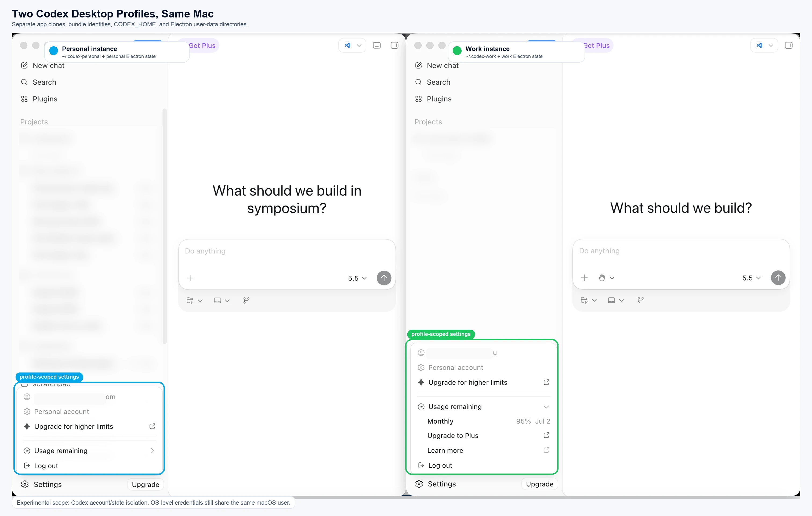Expand 'Usage remaining' submenu in Personal instance
Screen dimensions: 812x516
(89, 451)
